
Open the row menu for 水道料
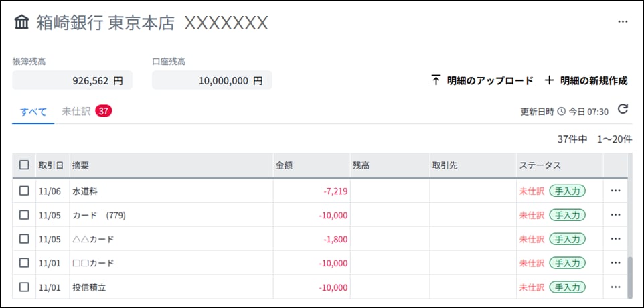coord(615,191)
